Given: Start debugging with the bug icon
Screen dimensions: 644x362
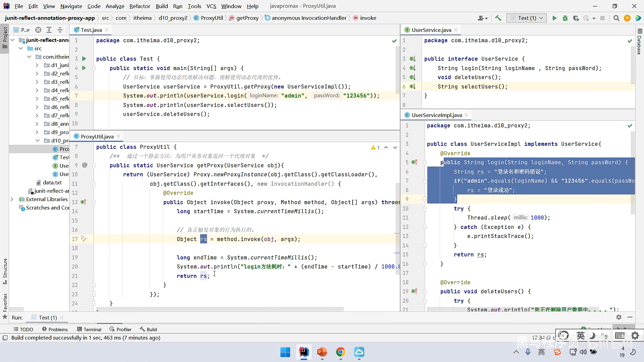Looking at the screenshot, I should point(565,18).
